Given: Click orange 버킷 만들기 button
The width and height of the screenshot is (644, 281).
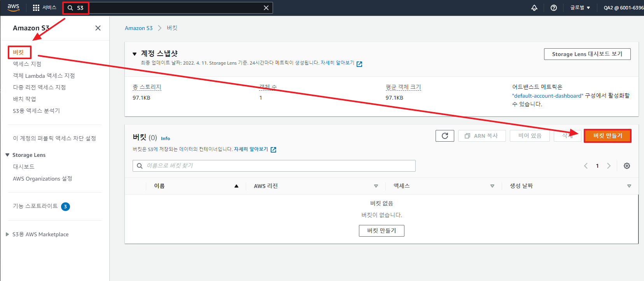Looking at the screenshot, I should tap(607, 136).
